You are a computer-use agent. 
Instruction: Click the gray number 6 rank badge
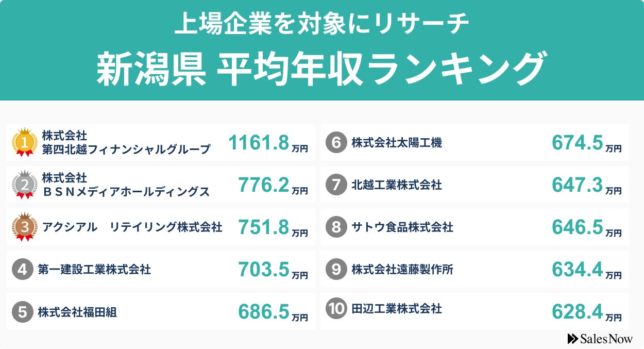[336, 142]
